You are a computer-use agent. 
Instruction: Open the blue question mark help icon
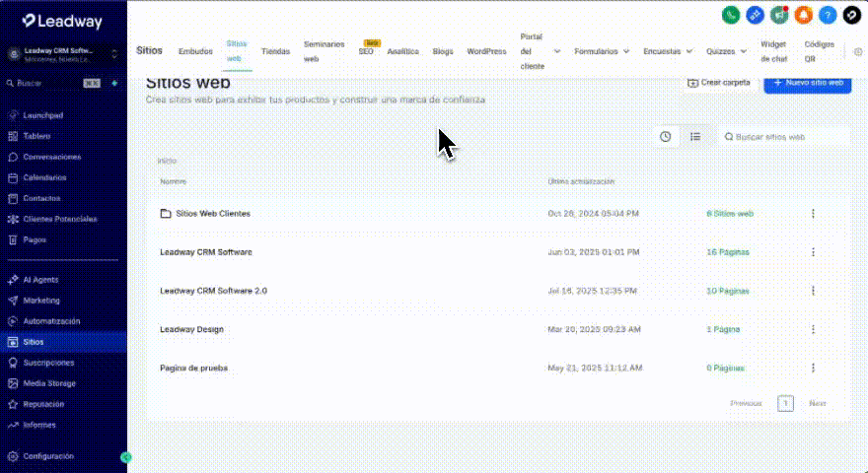click(828, 15)
